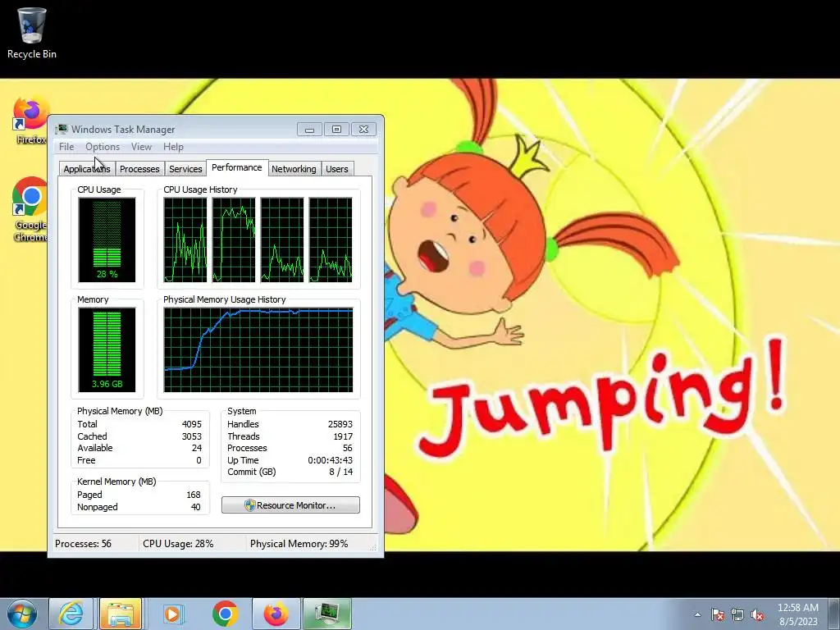Click the network tray icon

click(x=737, y=614)
